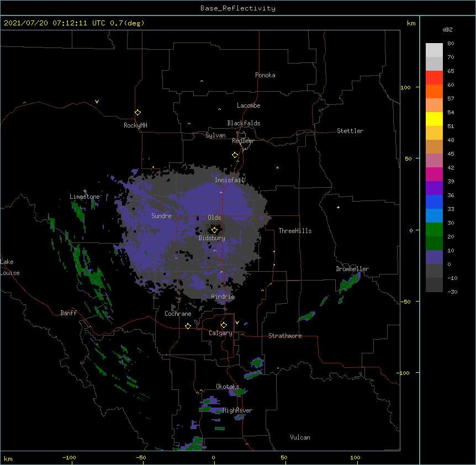Click the Limestone label
The height and width of the screenshot is (465, 476).
(x=84, y=197)
